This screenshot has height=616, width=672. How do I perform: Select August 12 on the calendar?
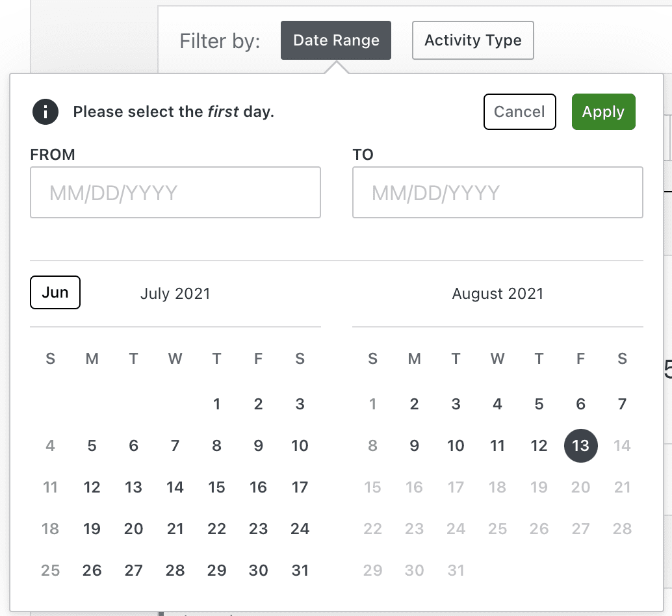tap(539, 446)
